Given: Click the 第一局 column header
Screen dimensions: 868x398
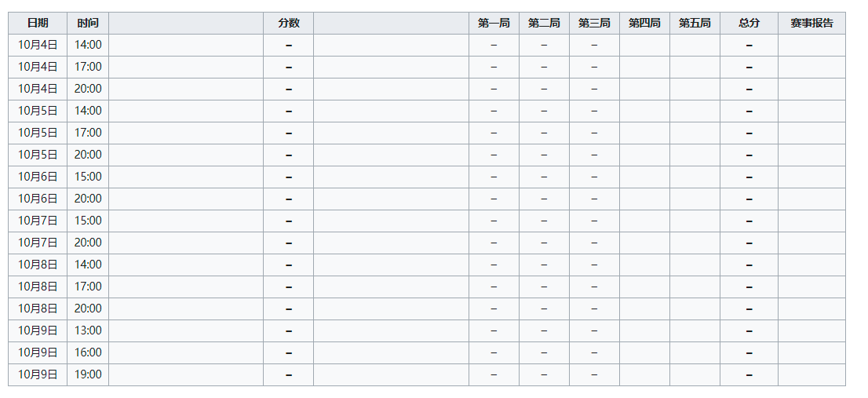Looking at the screenshot, I should pyautogui.click(x=494, y=24).
